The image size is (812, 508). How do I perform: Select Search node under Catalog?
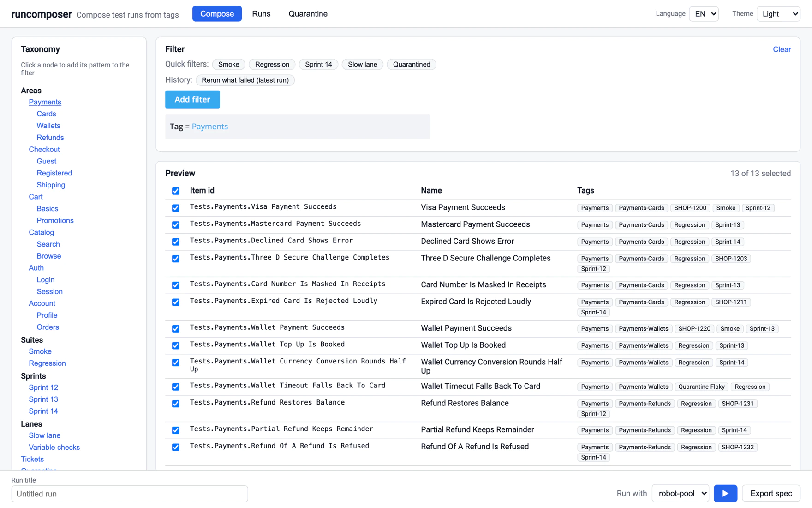48,244
